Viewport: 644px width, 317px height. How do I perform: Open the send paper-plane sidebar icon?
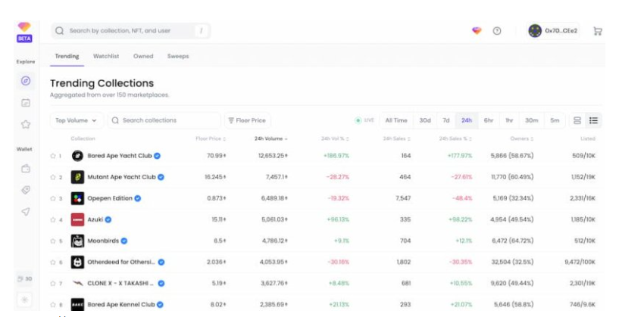(x=26, y=212)
